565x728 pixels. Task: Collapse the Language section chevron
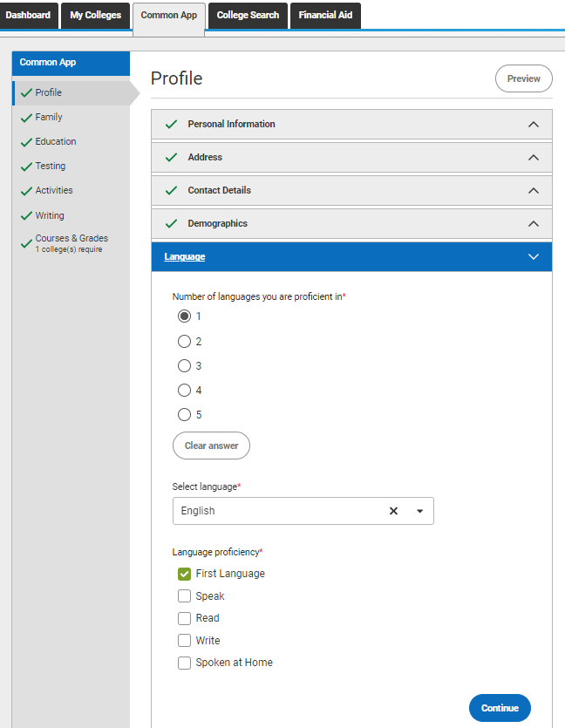(534, 256)
